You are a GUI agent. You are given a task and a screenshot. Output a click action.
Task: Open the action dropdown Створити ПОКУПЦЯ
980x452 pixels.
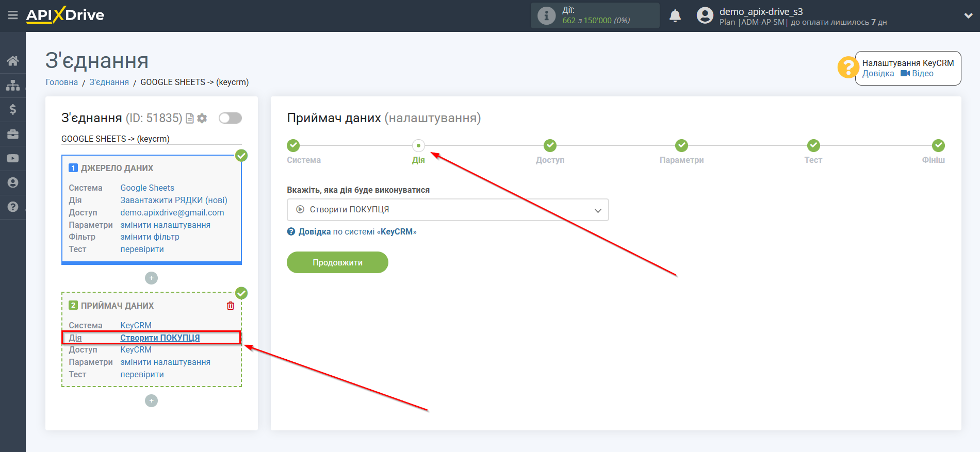(x=448, y=210)
